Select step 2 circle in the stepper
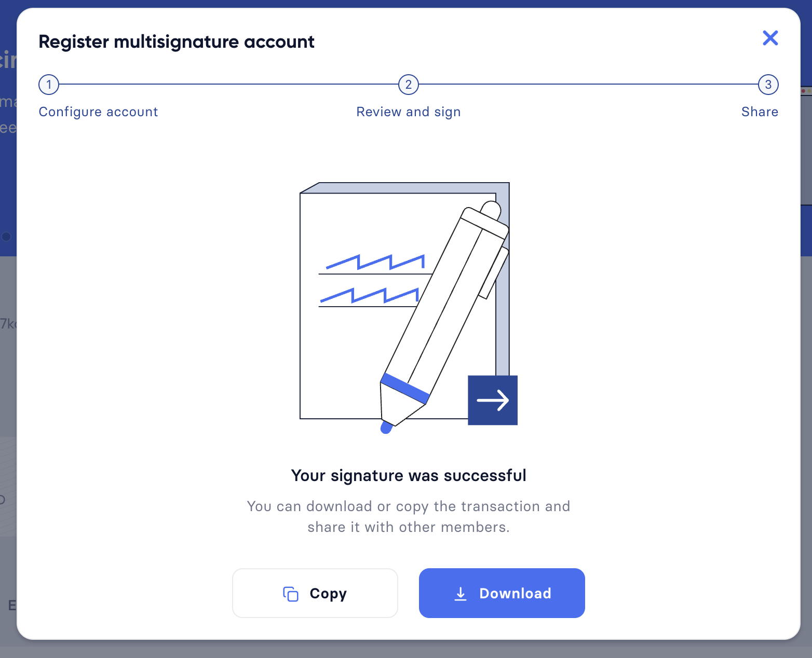The width and height of the screenshot is (812, 658). click(409, 85)
